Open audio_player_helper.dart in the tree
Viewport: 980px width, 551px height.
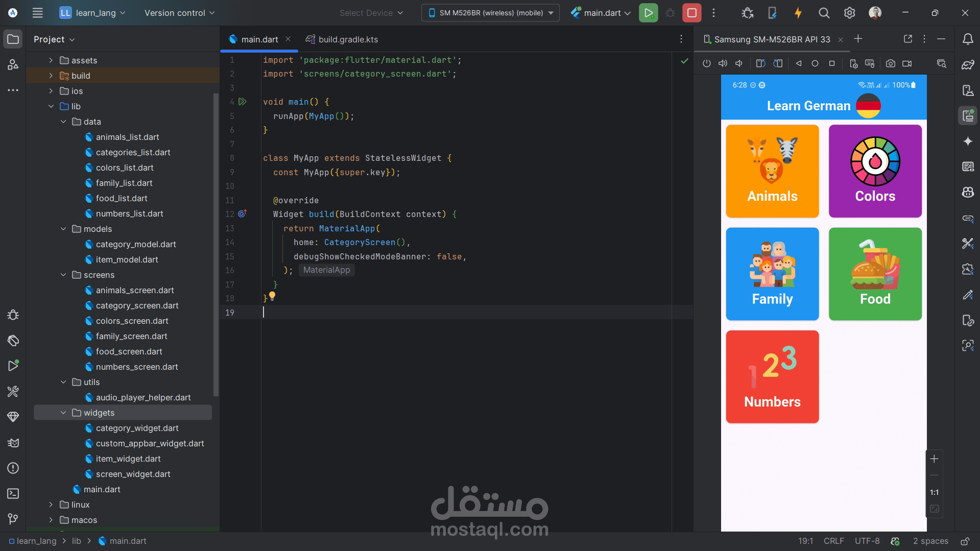click(x=143, y=397)
